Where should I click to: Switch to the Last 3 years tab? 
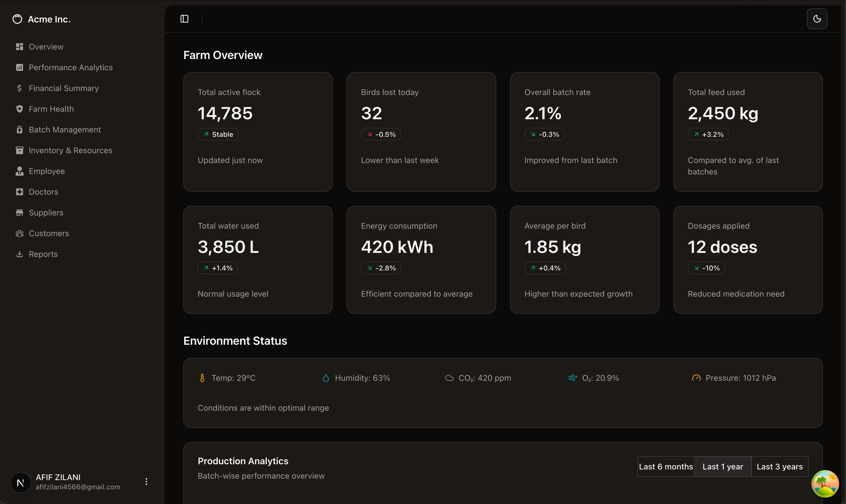point(780,466)
